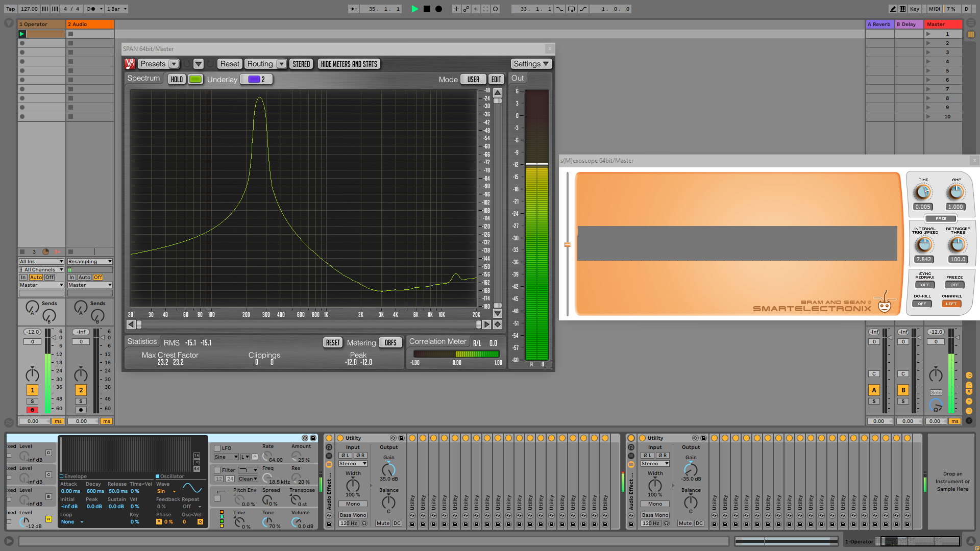Open Operator LFO Sine waveform dropdown
Viewport: 980px width, 551px height.
[x=226, y=457]
